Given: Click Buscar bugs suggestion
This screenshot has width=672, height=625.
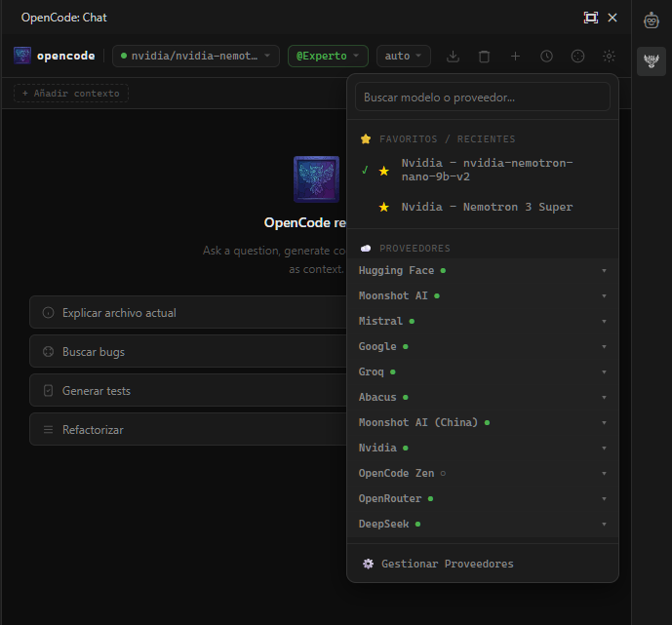Looking at the screenshot, I should (187, 351).
